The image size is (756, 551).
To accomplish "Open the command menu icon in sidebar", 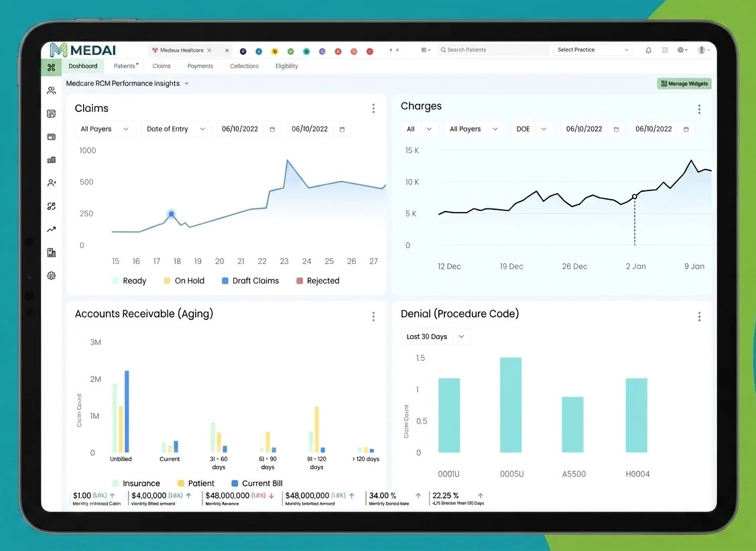I will click(x=51, y=67).
